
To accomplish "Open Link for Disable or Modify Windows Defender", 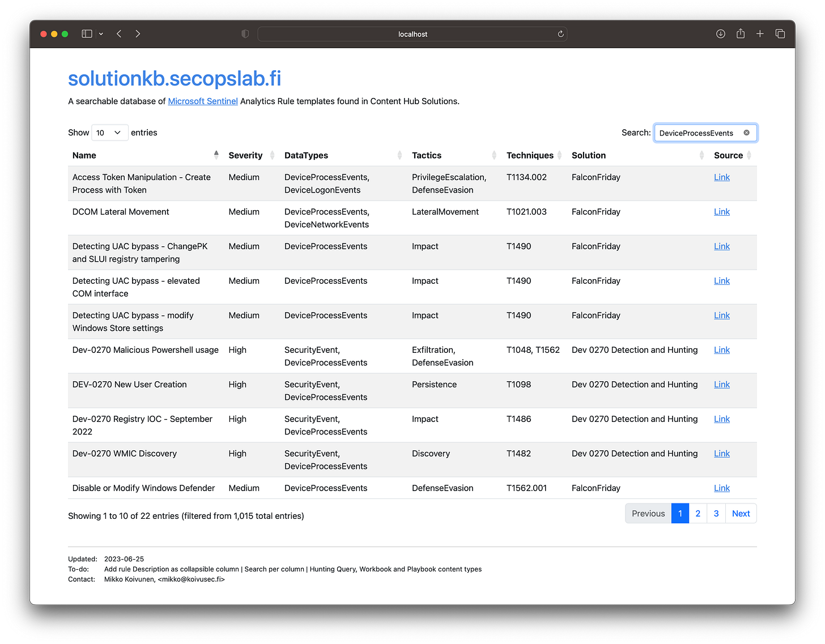I will tap(722, 488).
